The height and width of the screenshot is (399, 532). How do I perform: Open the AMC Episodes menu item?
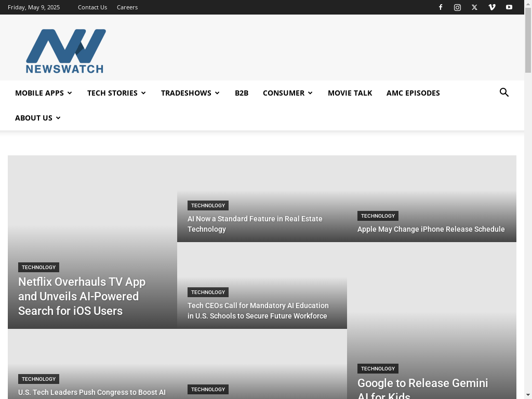[413, 93]
